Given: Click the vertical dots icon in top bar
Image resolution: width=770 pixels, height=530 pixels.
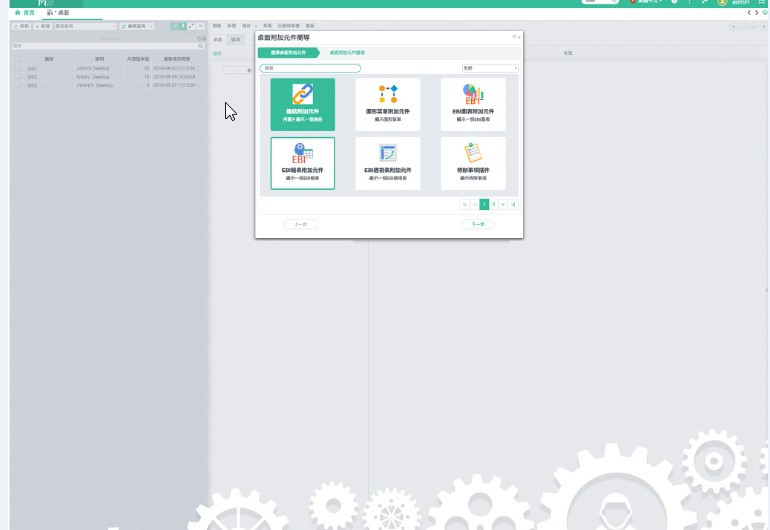Looking at the screenshot, I should [689, 2].
